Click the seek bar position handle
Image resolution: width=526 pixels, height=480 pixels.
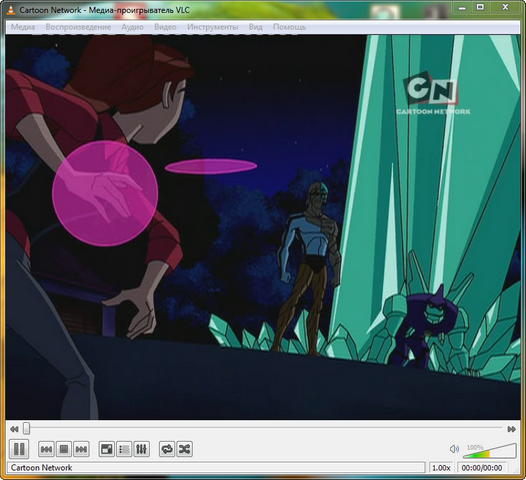pos(26,428)
